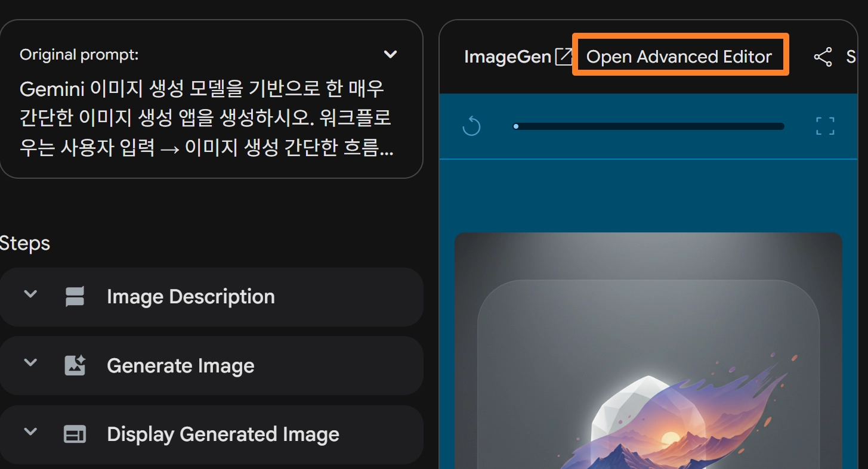Open the Advanced Editor link

click(679, 57)
